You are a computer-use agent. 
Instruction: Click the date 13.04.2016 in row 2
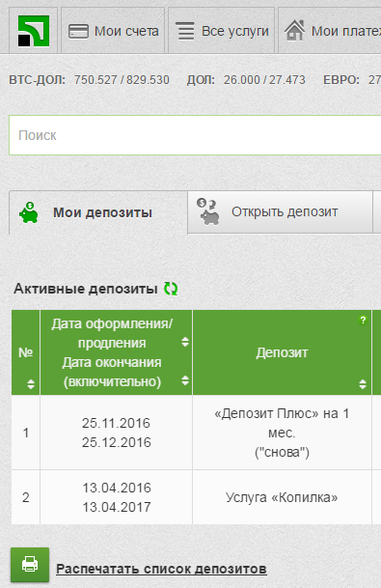(x=117, y=488)
